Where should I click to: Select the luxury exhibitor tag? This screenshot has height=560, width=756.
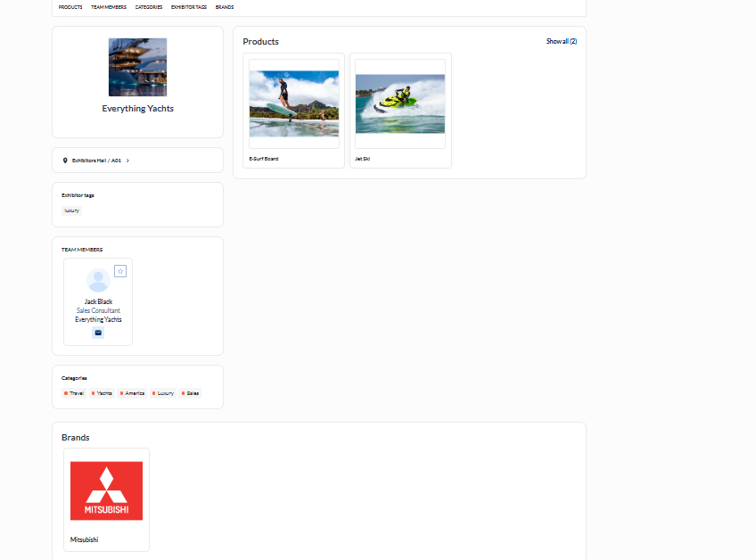[71, 210]
